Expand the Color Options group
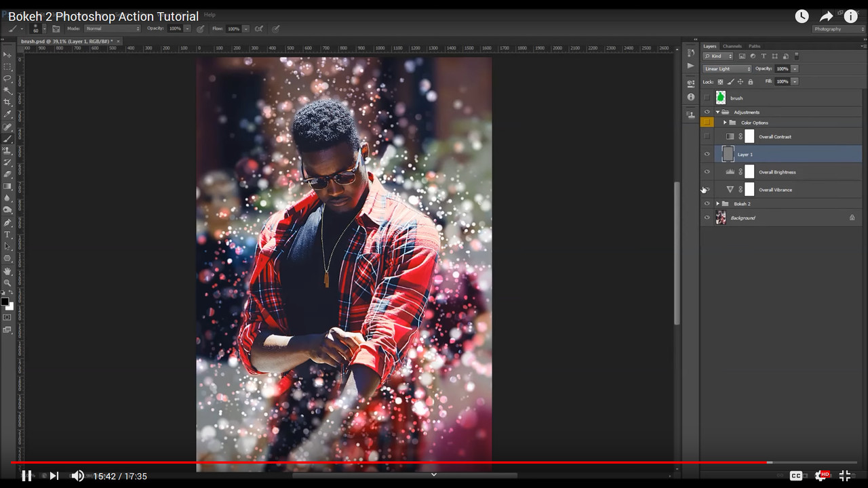The image size is (868, 488). click(x=725, y=123)
